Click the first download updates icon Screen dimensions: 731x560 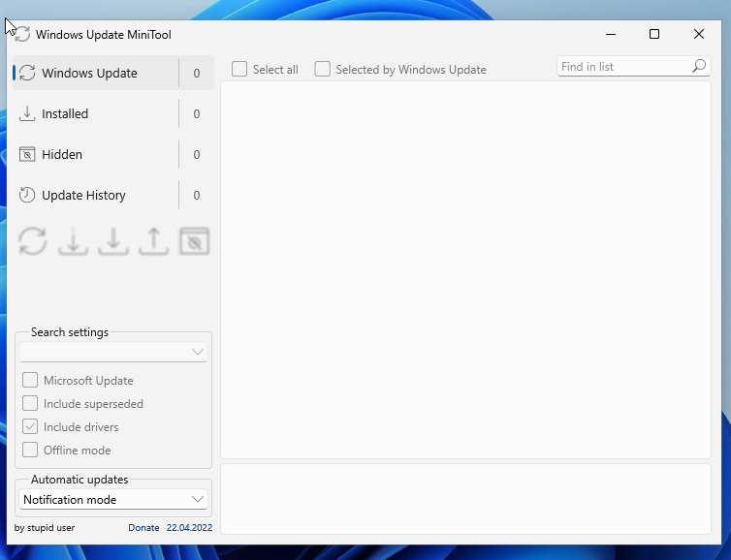click(73, 241)
